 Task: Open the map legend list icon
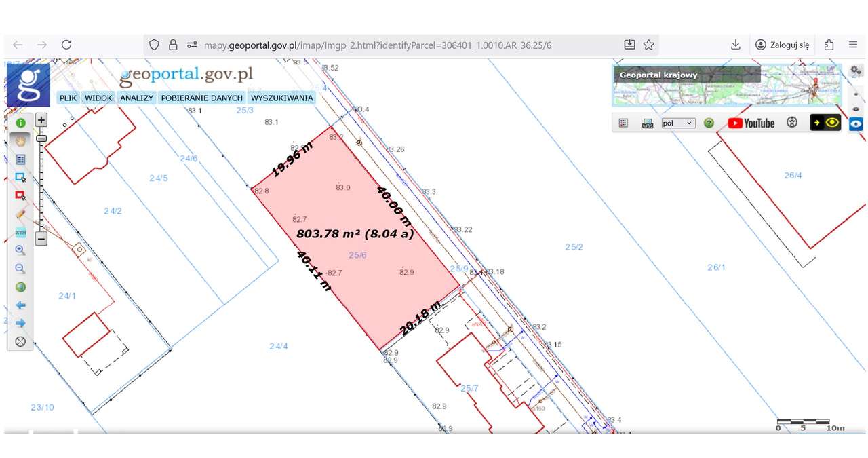coord(623,123)
